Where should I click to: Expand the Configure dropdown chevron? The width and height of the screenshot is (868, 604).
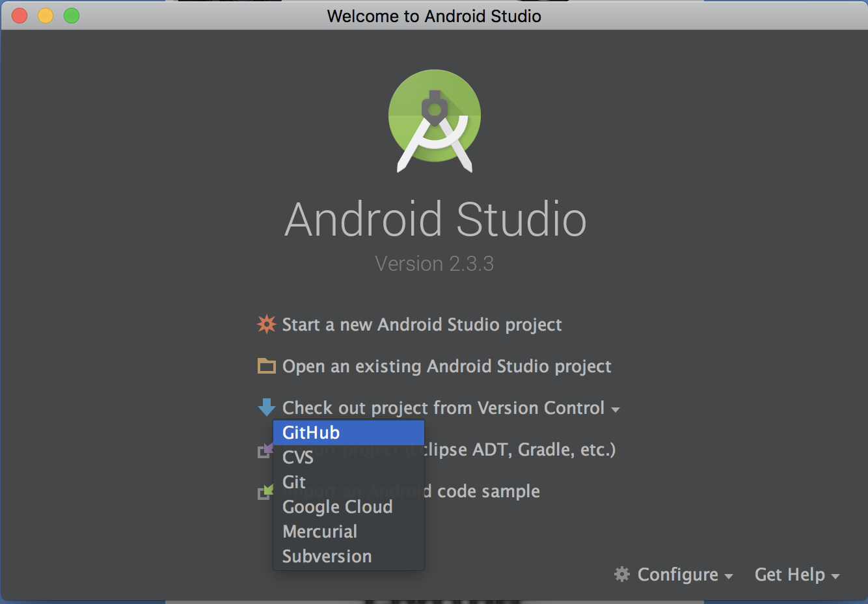[x=729, y=577]
